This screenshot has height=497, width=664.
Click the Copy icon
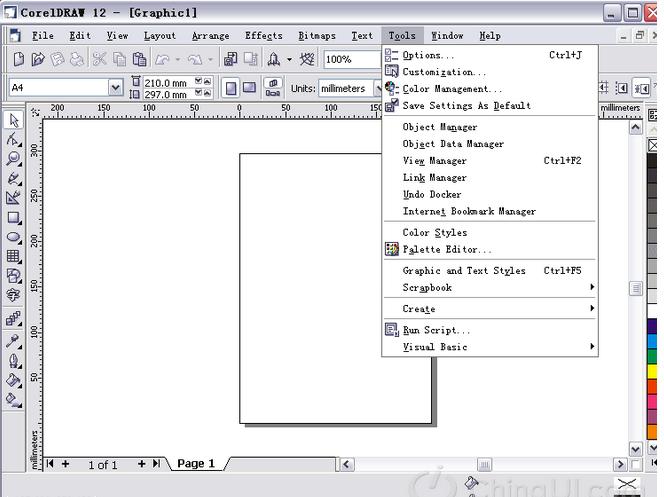coord(119,59)
